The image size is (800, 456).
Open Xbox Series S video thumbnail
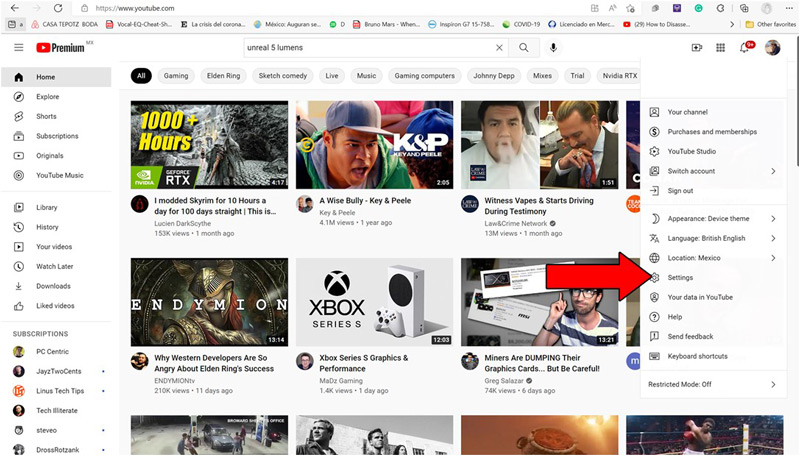pos(374,302)
